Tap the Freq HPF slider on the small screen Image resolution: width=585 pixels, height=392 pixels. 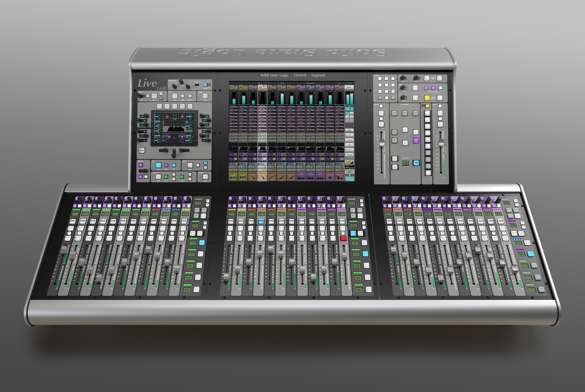point(167,141)
